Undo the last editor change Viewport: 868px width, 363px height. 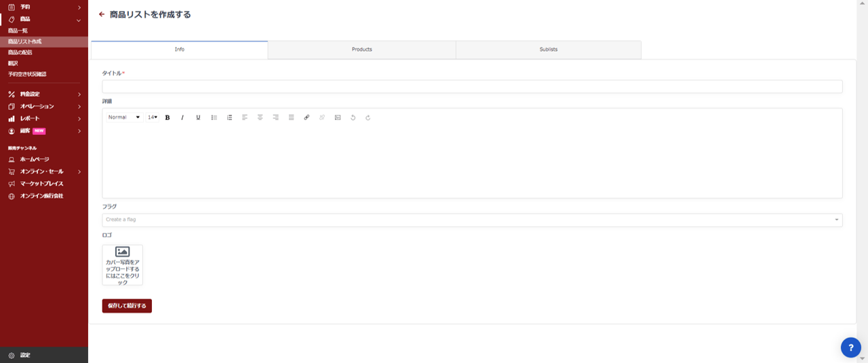point(353,117)
